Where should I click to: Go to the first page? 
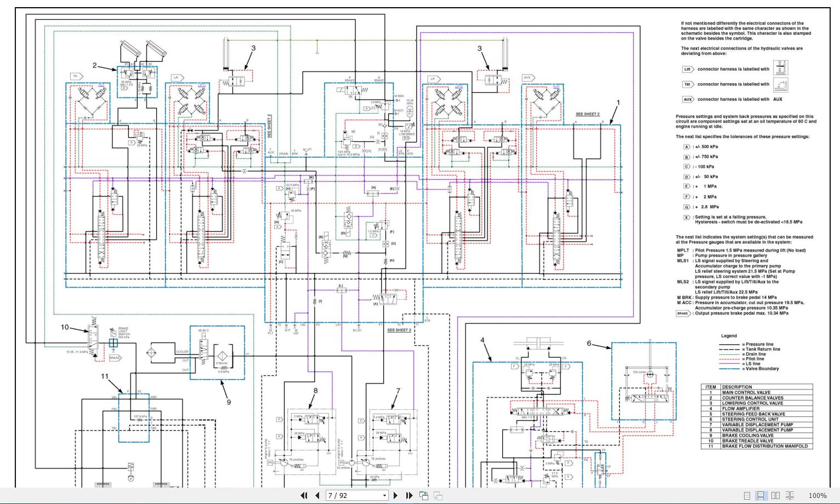(x=304, y=495)
